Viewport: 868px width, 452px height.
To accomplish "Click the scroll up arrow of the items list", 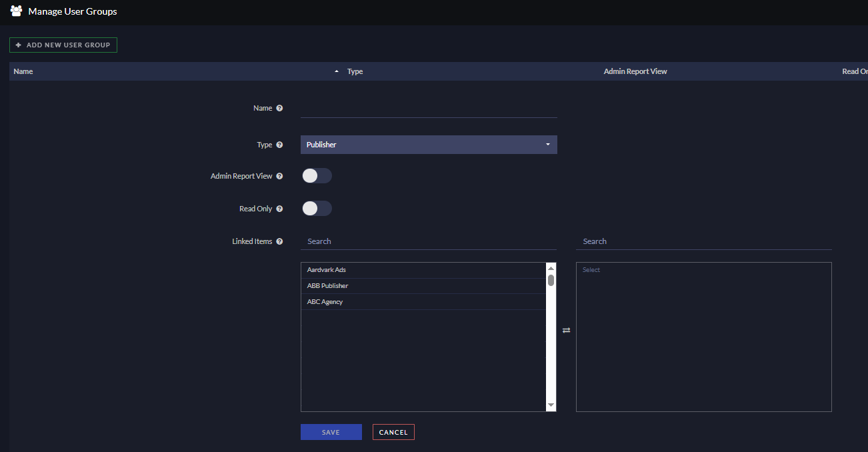I will coord(551,268).
